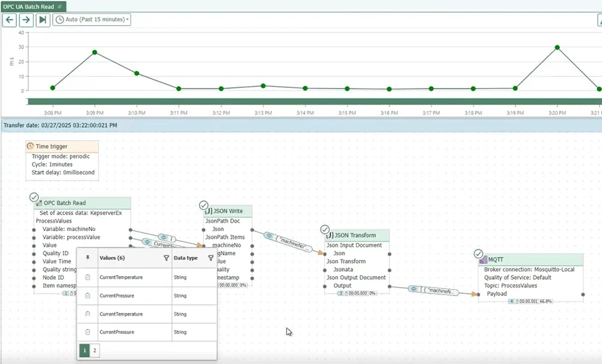Click the OPC Batch Read node title

point(64,203)
